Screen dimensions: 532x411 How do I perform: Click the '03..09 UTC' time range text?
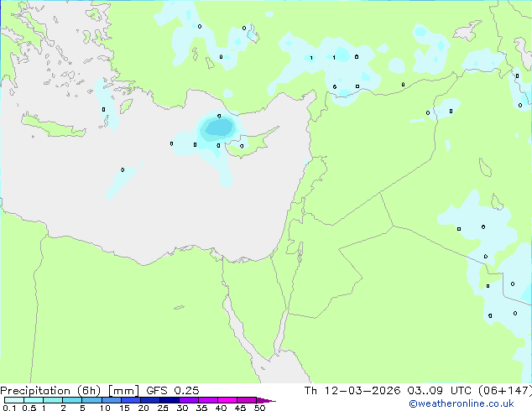439,391
